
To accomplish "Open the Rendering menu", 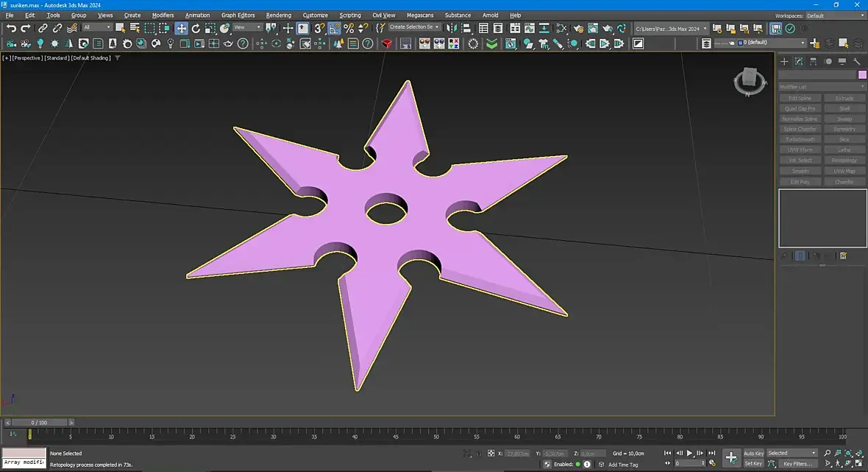I will point(278,15).
